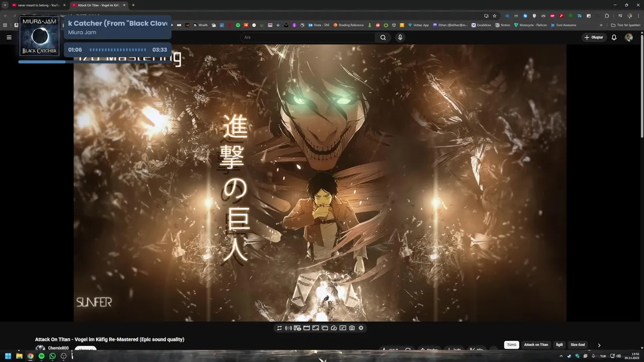
Task: Click the video title Attack On Titan - Vogel im Käfig
Action: coord(110,339)
